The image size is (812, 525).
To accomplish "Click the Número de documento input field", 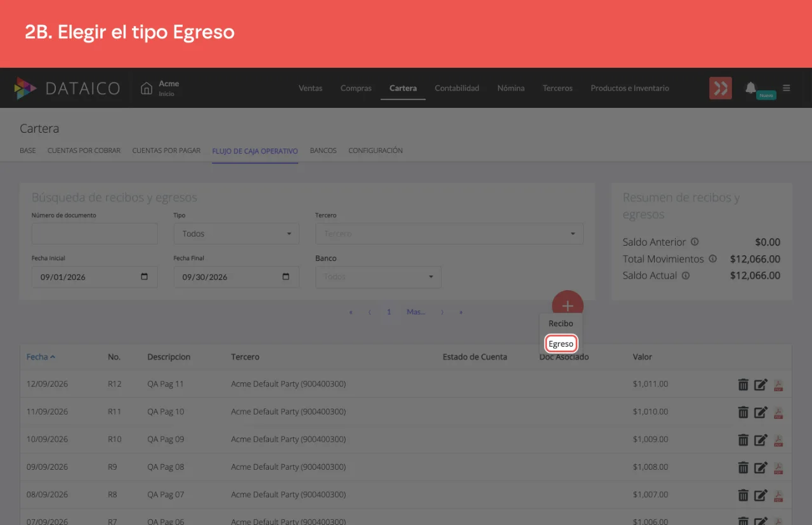I will tap(95, 234).
